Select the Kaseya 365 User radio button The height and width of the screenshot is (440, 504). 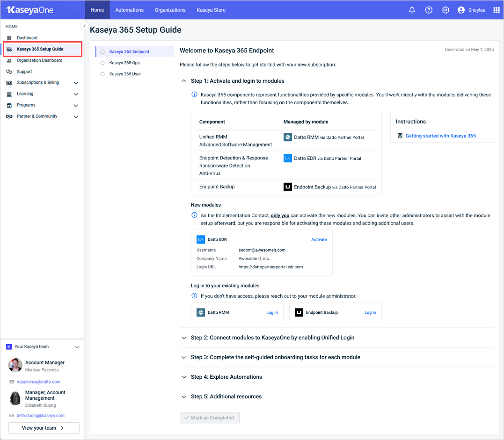[x=102, y=74]
